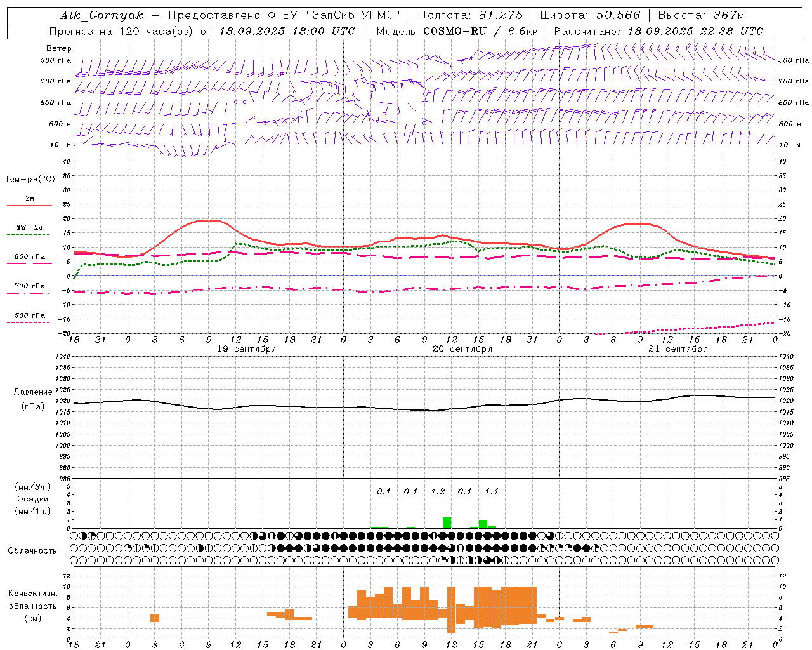The image size is (812, 650).
Task: Click the 'Конвективн.' convective cloud label
Action: click(32, 594)
